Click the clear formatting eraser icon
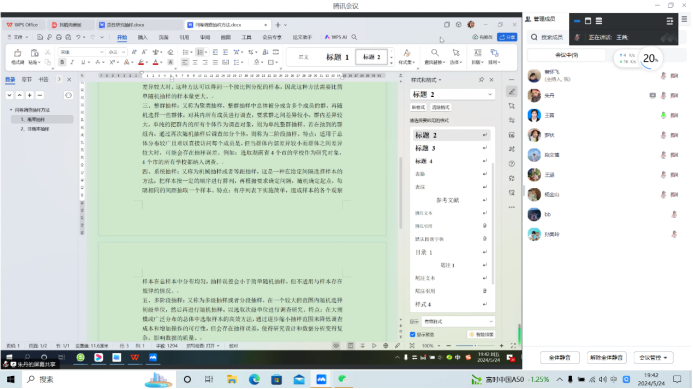The image size is (693, 389). tap(170, 52)
